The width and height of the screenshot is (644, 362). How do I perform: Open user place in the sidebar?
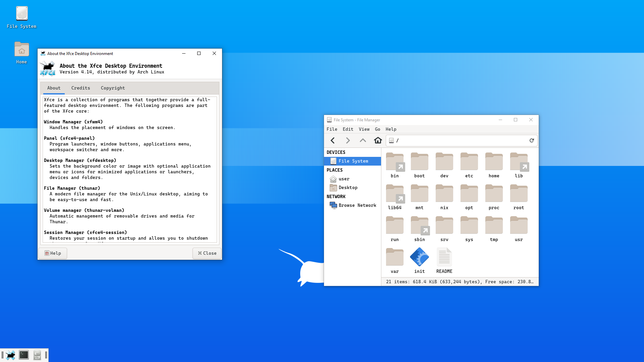point(353,179)
